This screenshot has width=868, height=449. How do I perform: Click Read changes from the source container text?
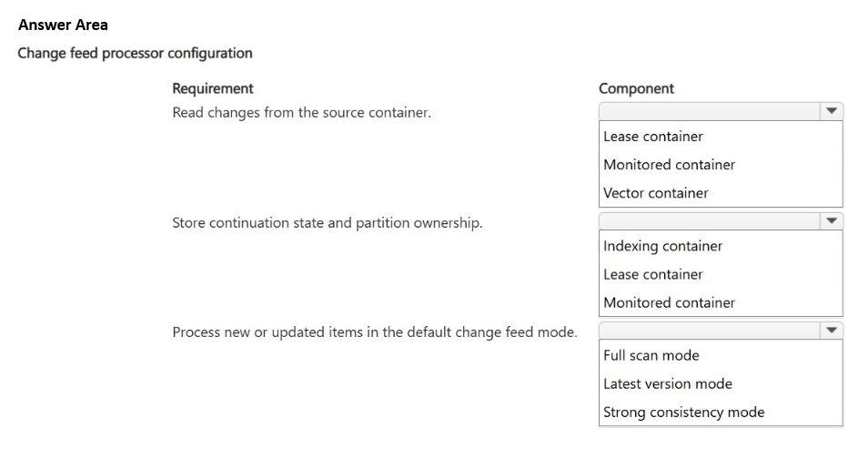pos(302,113)
